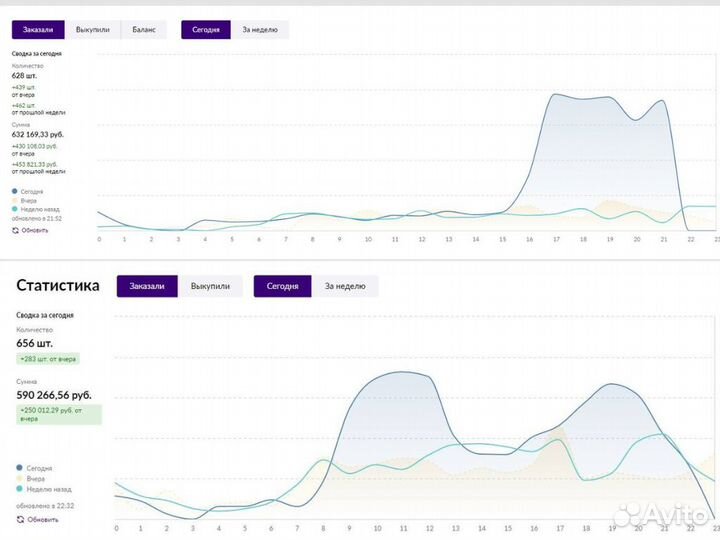Toggle Неделю назад legend dot in top chart
The height and width of the screenshot is (540, 720).
pos(15,209)
